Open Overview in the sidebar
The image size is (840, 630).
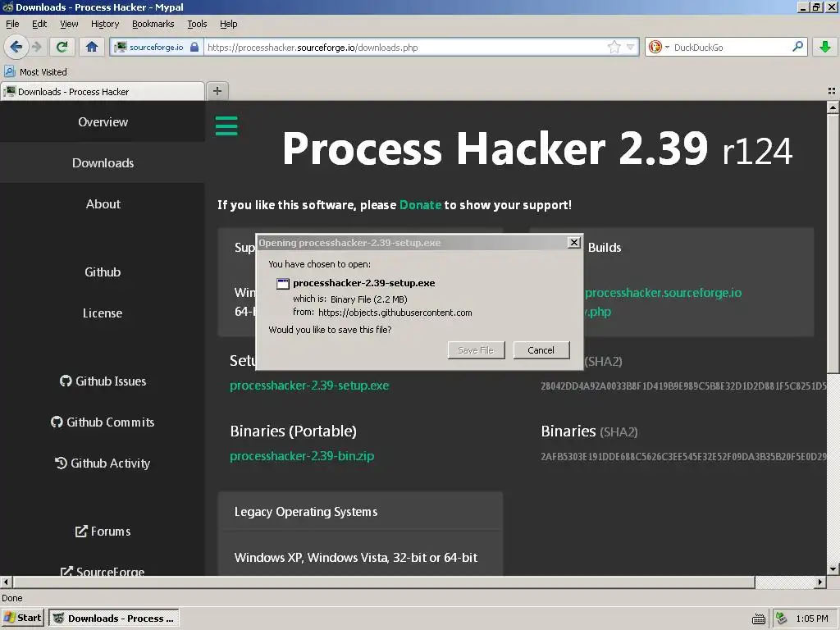tap(103, 122)
